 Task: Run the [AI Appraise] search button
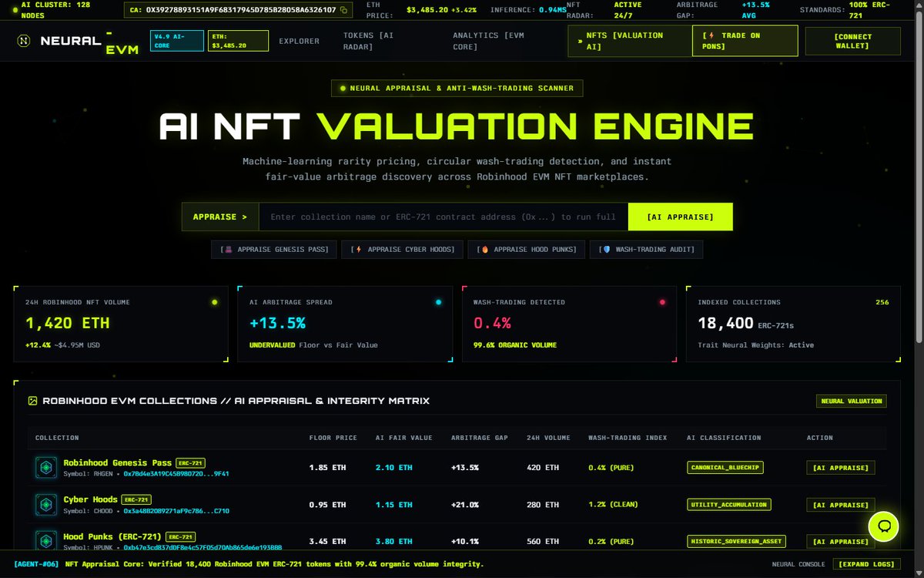pyautogui.click(x=681, y=217)
